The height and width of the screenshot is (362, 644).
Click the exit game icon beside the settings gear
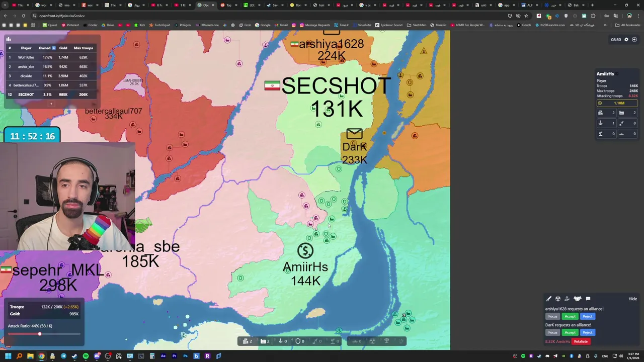[x=634, y=39]
